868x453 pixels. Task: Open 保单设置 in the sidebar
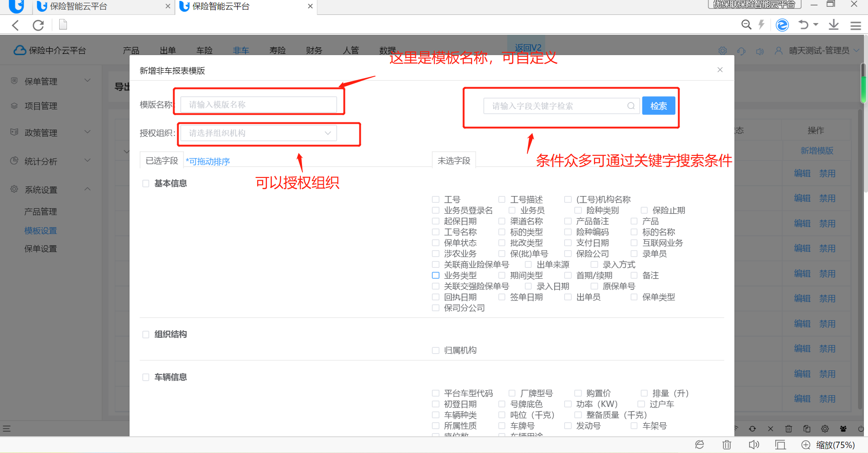click(x=41, y=249)
